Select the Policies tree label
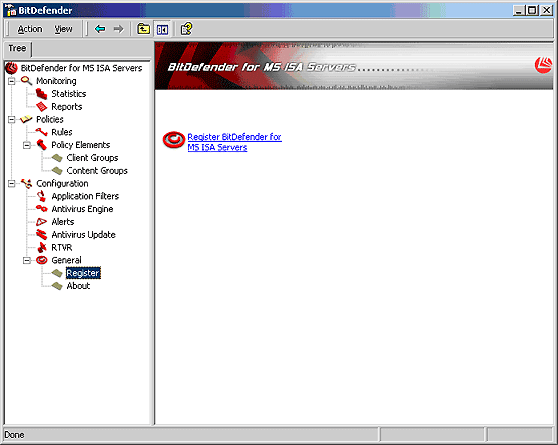558x445 pixels. [x=50, y=119]
